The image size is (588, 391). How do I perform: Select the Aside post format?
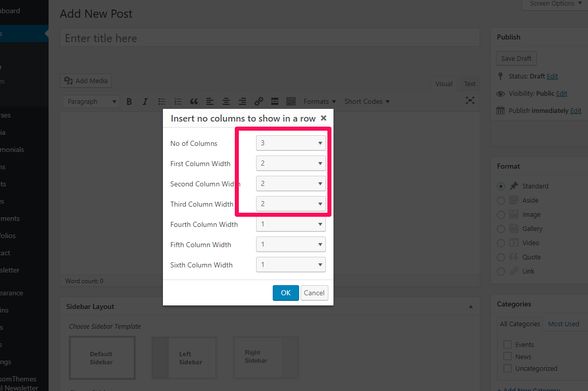pos(501,200)
